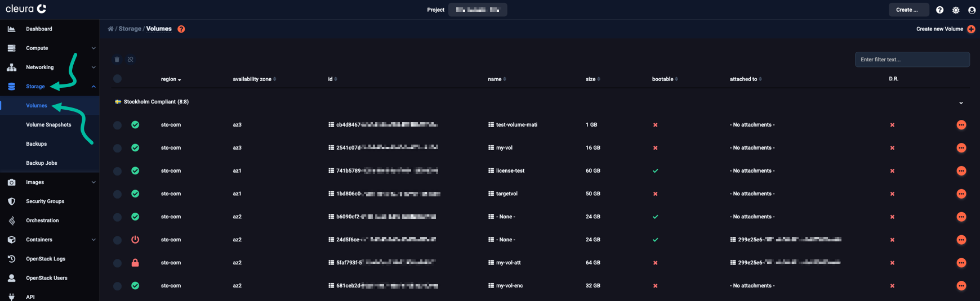The image size is (980, 301).
Task: Toggle the select-all checkbox in table header
Action: pyautogui.click(x=117, y=79)
